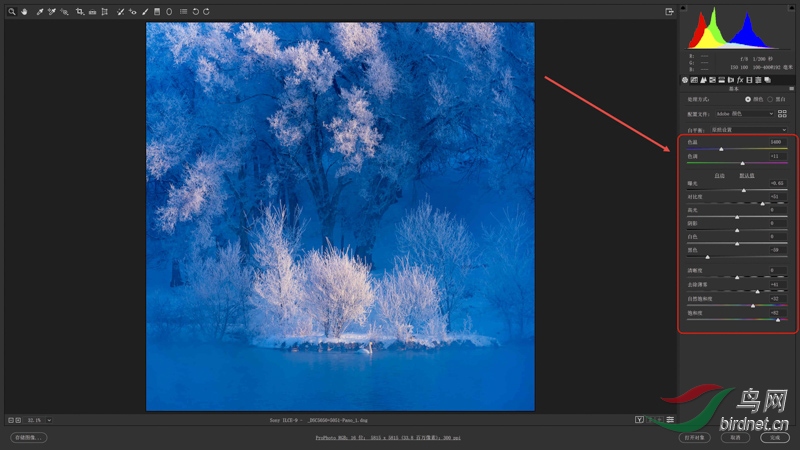The width and height of the screenshot is (800, 450).
Task: Select the Hand tool
Action: (x=24, y=11)
